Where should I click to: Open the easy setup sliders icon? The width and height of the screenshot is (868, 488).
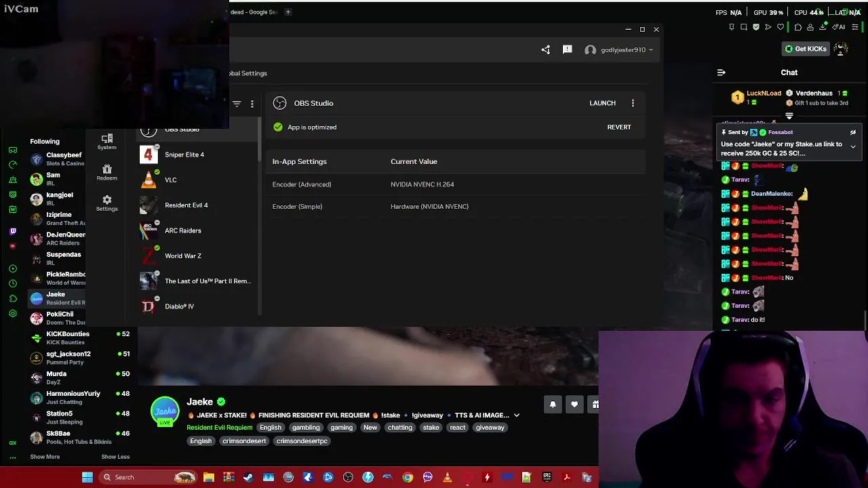click(x=855, y=27)
